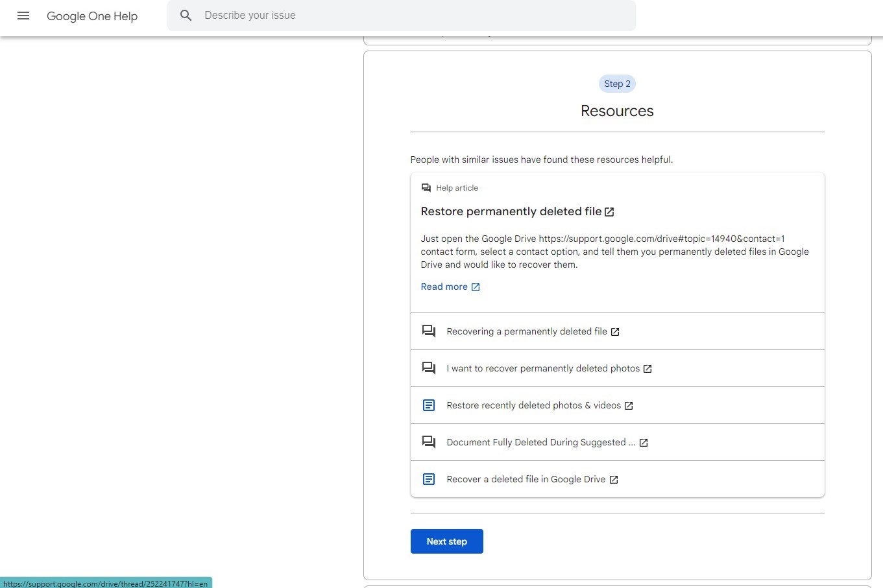Click the Next step button
This screenshot has height=588, width=883.
447,541
